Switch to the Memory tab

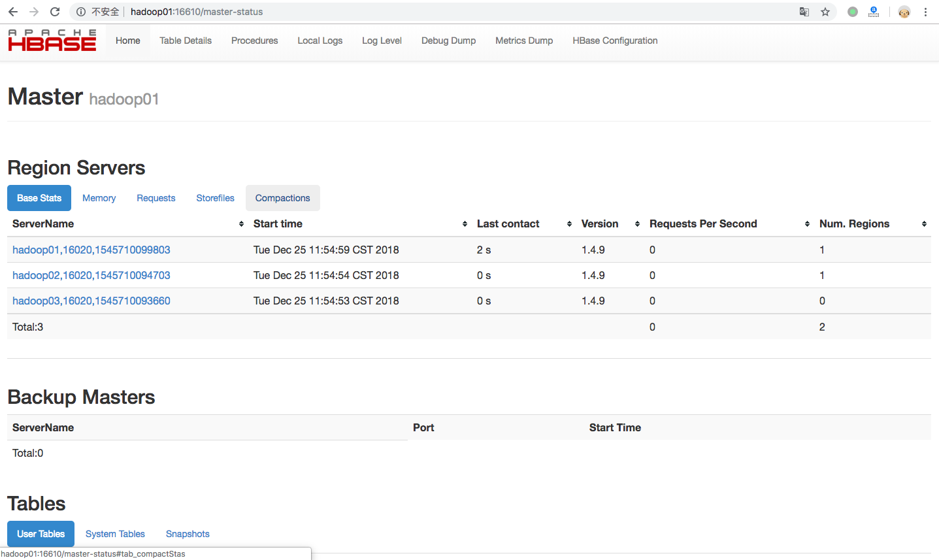(99, 198)
